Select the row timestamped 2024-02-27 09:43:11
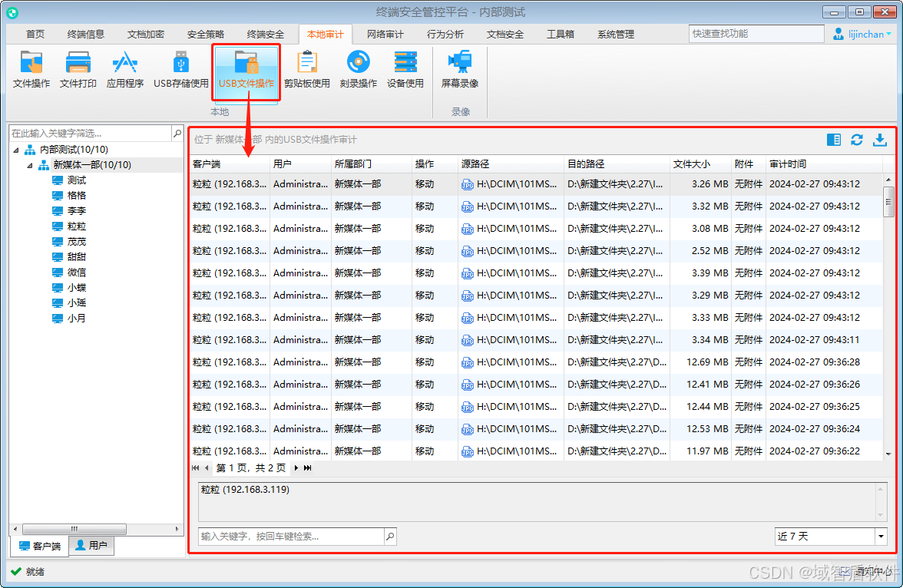The image size is (903, 588). [x=536, y=340]
